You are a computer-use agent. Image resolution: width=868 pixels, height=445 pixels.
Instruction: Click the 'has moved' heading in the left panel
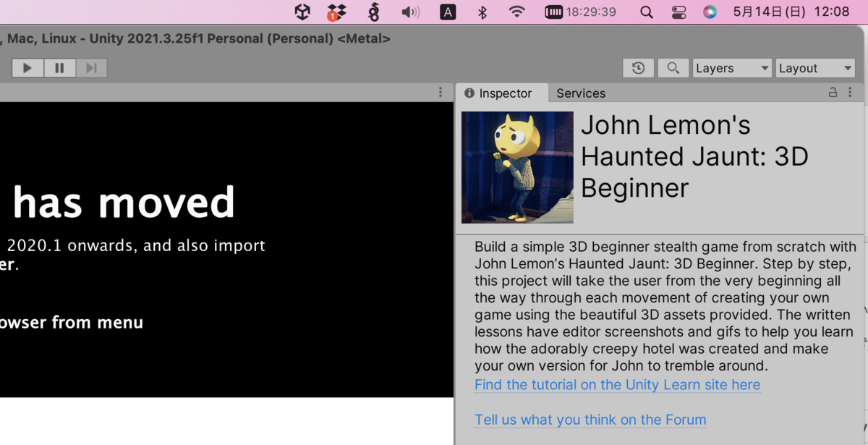tap(124, 203)
